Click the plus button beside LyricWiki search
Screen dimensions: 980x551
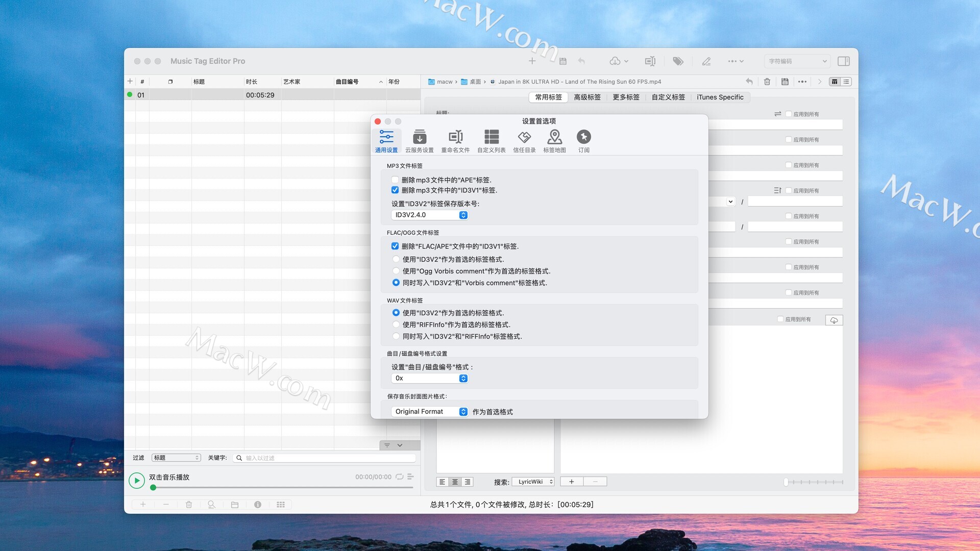coord(572,482)
